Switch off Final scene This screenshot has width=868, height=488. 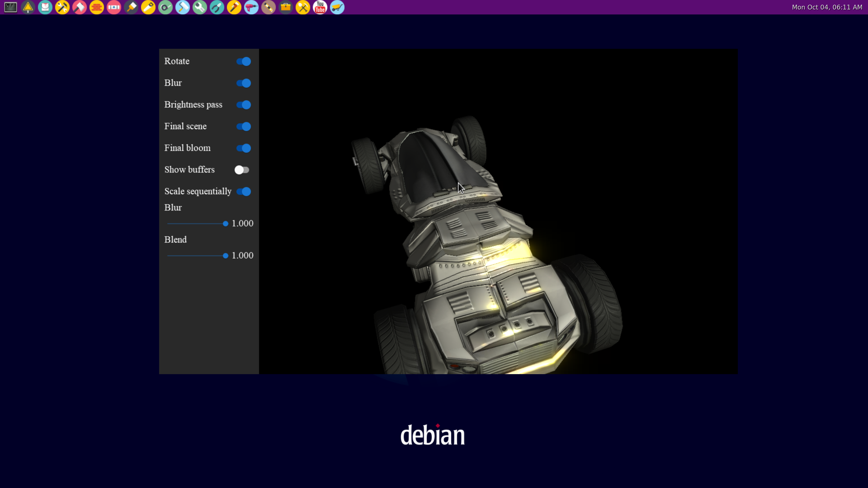[243, 127]
